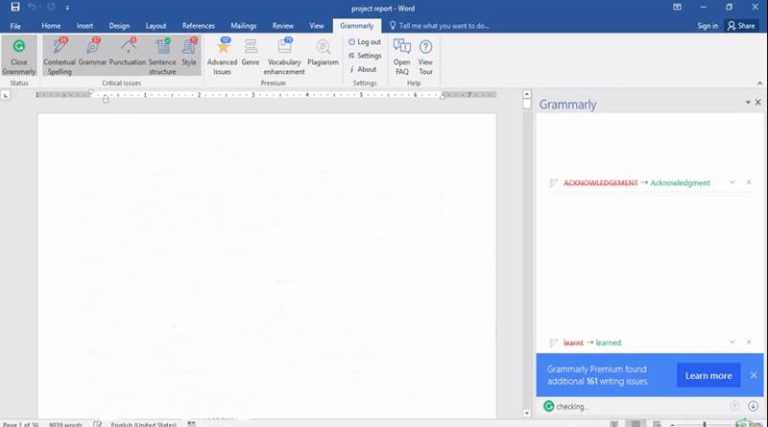
Task: Open the Grammarly FAQ
Action: 402,57
